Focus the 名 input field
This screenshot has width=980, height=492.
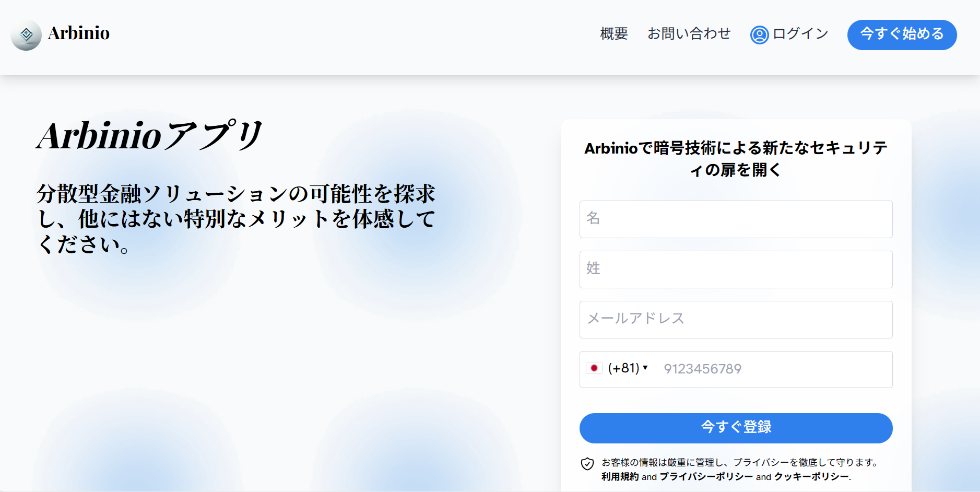(736, 219)
